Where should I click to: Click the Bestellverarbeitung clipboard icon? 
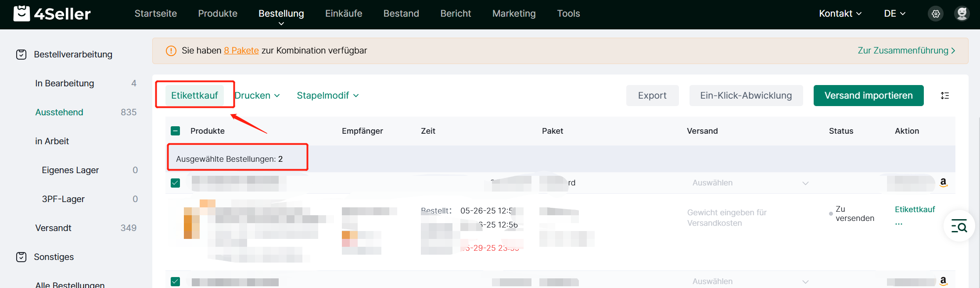(x=22, y=54)
